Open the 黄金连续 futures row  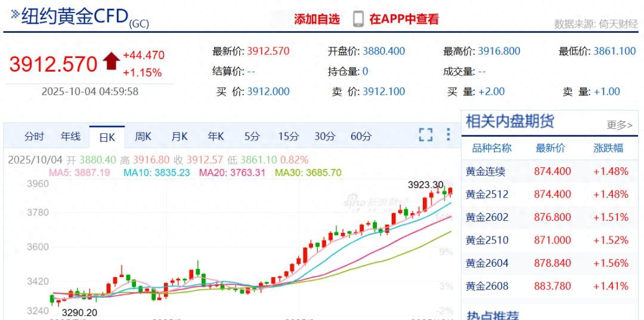tap(485, 171)
